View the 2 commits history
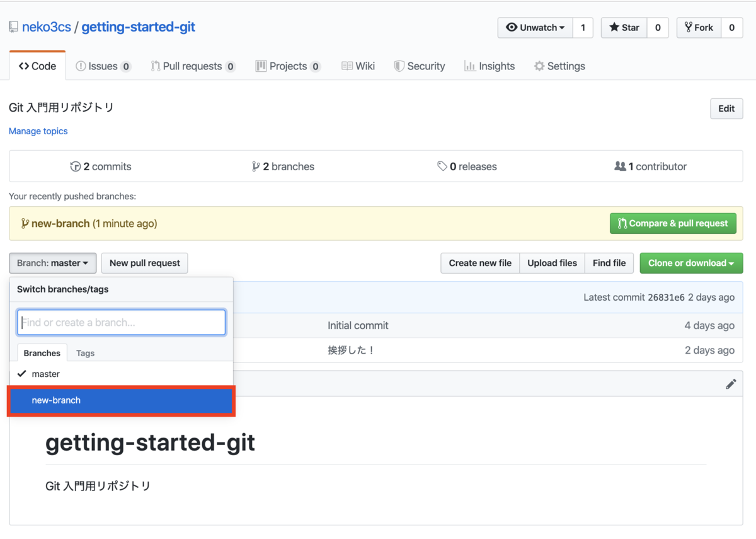Viewport: 756px width, 539px height. 101,166
